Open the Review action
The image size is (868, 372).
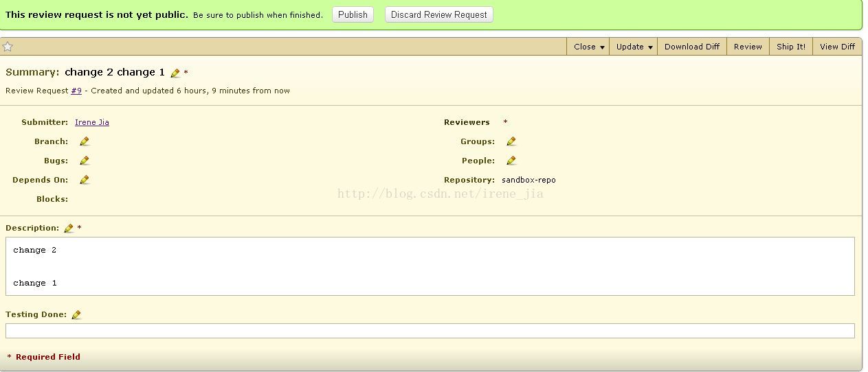[748, 47]
